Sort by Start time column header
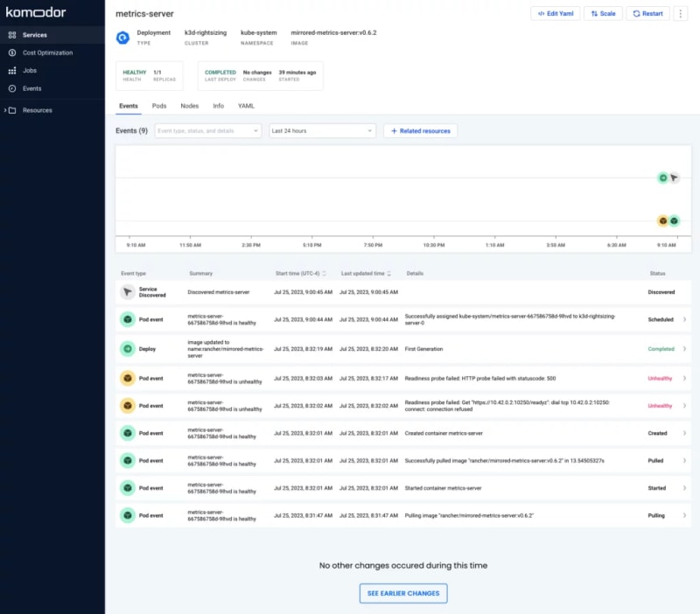700x614 pixels. [300, 273]
